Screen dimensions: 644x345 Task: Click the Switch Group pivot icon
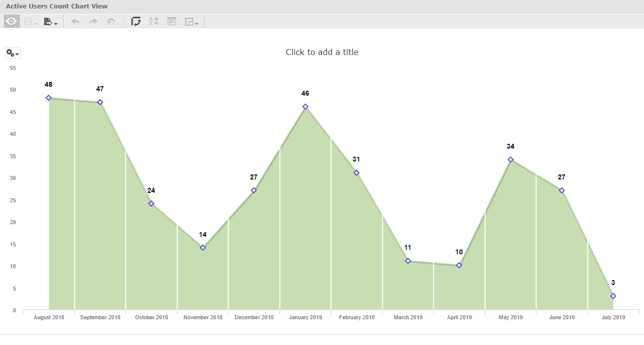pyautogui.click(x=136, y=21)
